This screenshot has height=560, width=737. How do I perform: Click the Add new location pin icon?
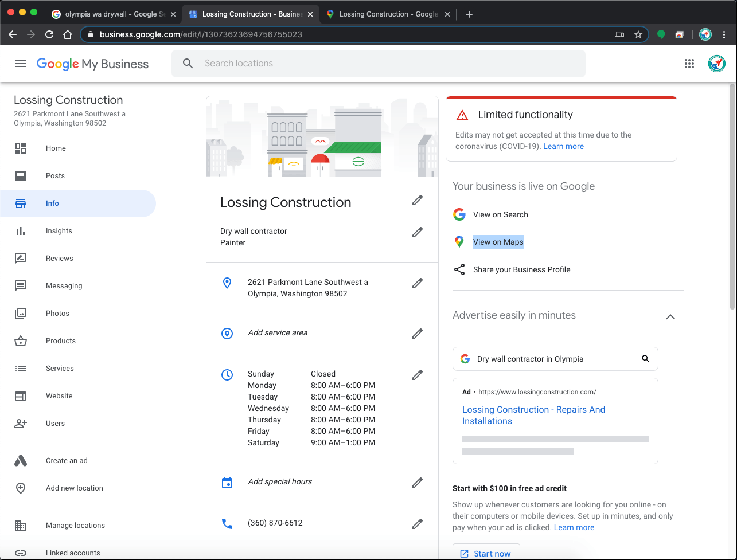click(x=21, y=488)
